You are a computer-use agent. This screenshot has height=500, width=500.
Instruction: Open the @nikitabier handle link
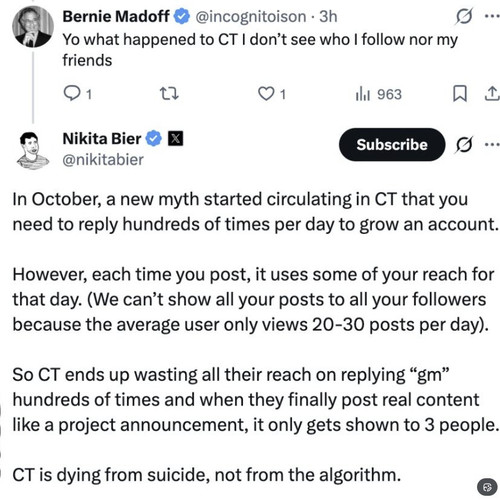click(103, 160)
